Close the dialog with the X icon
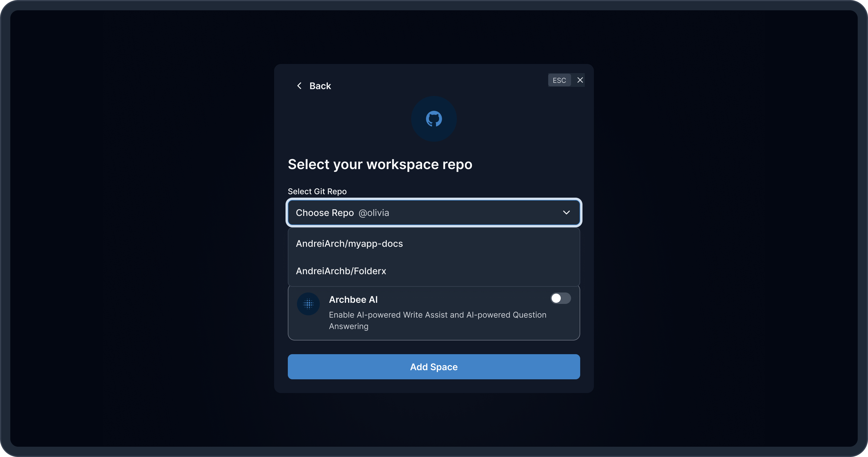This screenshot has width=868, height=457. 580,80
